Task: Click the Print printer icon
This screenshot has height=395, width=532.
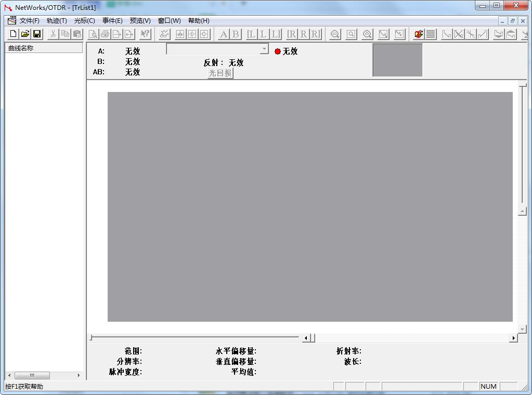Action: 105,34
